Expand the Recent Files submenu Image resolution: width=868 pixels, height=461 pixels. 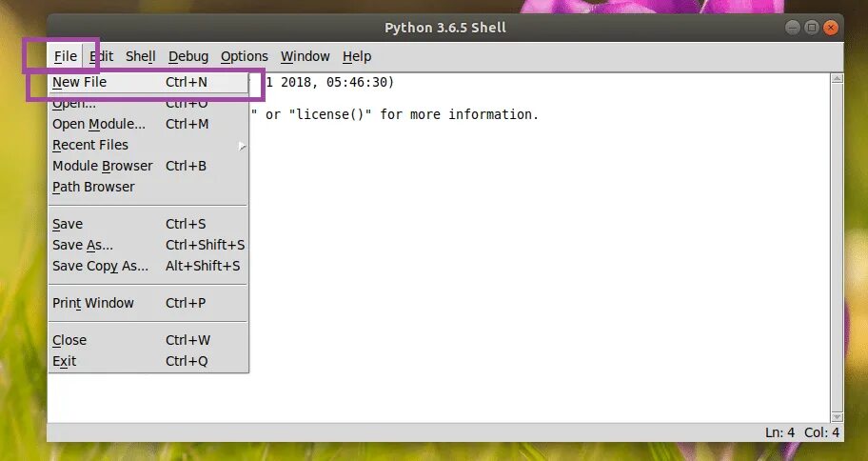[x=148, y=145]
